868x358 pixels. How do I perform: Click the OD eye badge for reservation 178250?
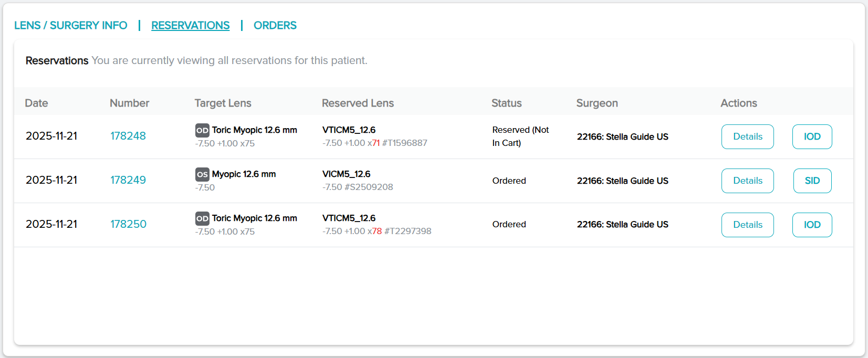tap(202, 218)
